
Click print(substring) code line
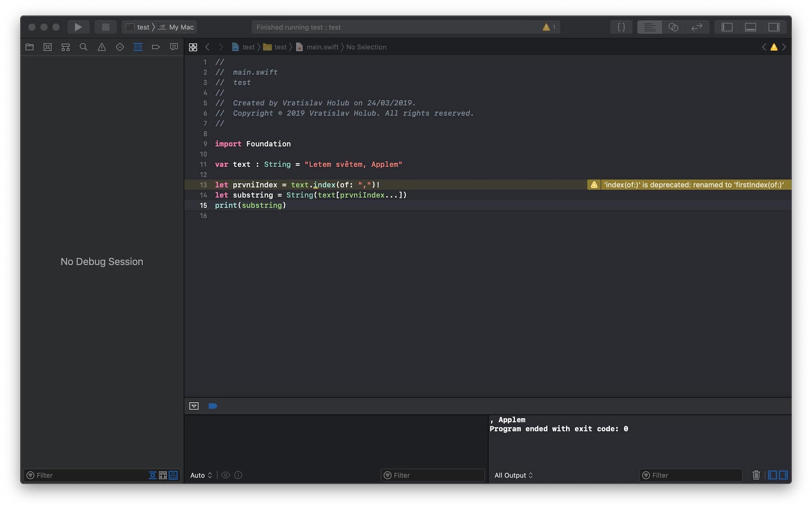click(250, 205)
